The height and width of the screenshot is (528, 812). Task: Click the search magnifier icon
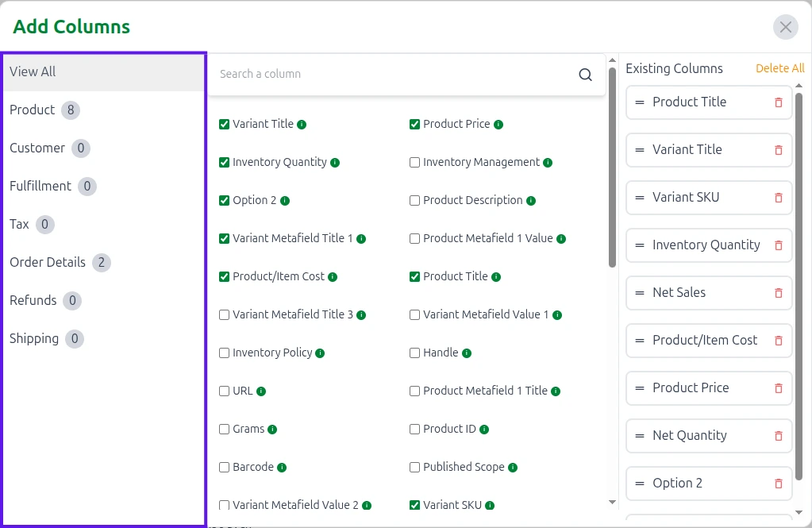[585, 75]
